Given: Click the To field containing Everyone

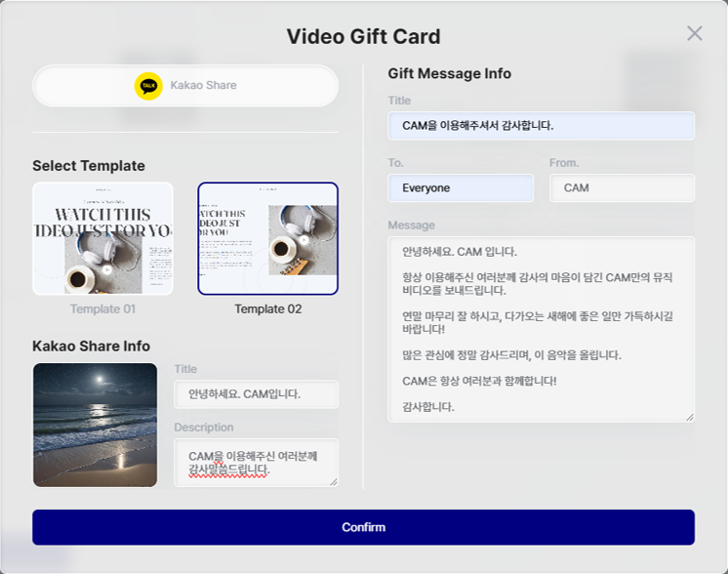Looking at the screenshot, I should 461,188.
